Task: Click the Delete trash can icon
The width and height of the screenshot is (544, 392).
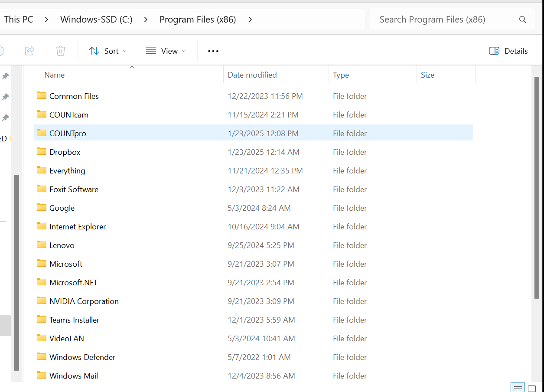Action: point(61,51)
